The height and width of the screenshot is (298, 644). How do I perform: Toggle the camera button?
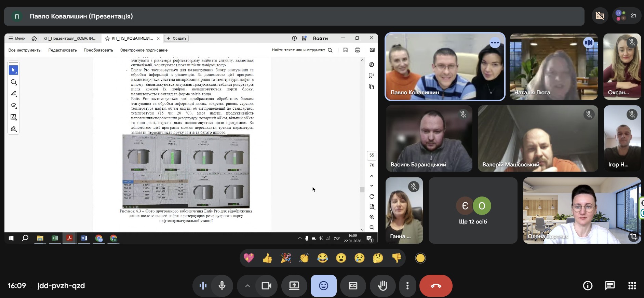(266, 286)
